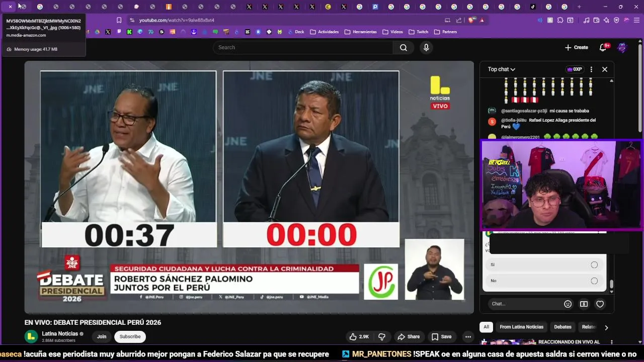Open options for REACCIONANDO EN VIVO video

point(612,342)
